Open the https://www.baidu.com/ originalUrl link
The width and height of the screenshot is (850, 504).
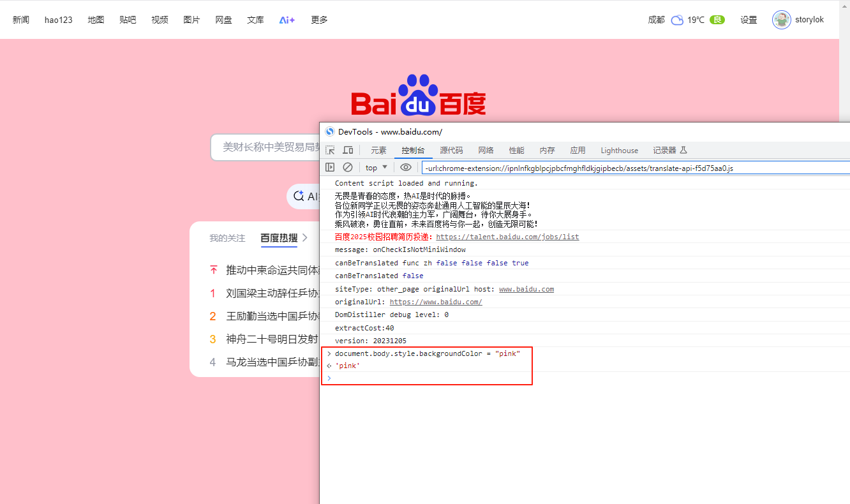click(436, 302)
